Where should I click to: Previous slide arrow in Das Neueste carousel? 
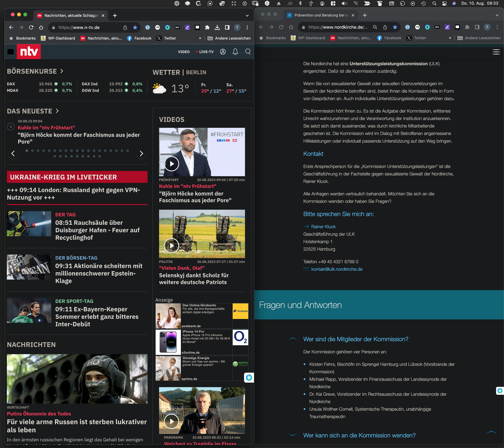(13, 154)
